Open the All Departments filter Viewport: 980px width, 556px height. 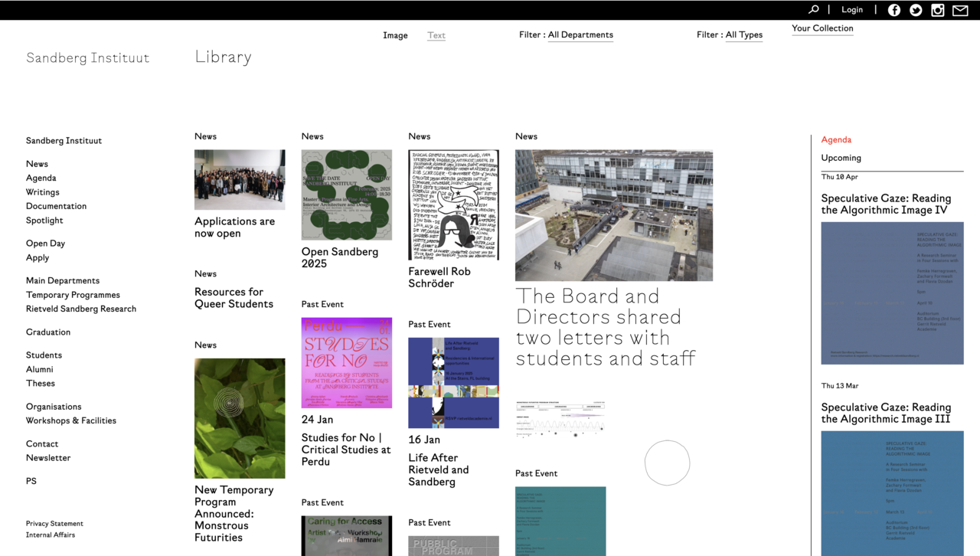coord(580,35)
